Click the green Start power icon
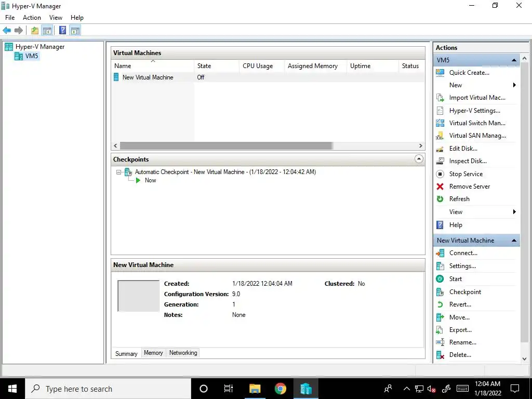 (440, 279)
